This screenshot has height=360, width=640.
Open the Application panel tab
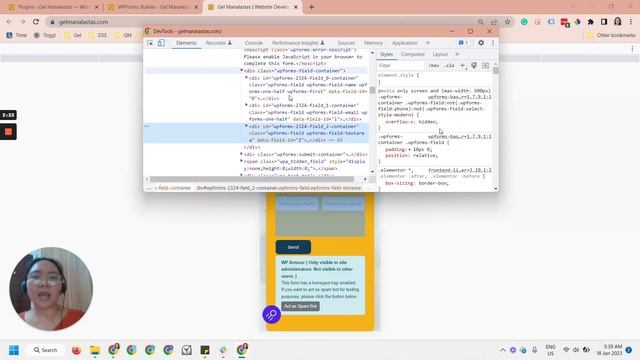404,43
